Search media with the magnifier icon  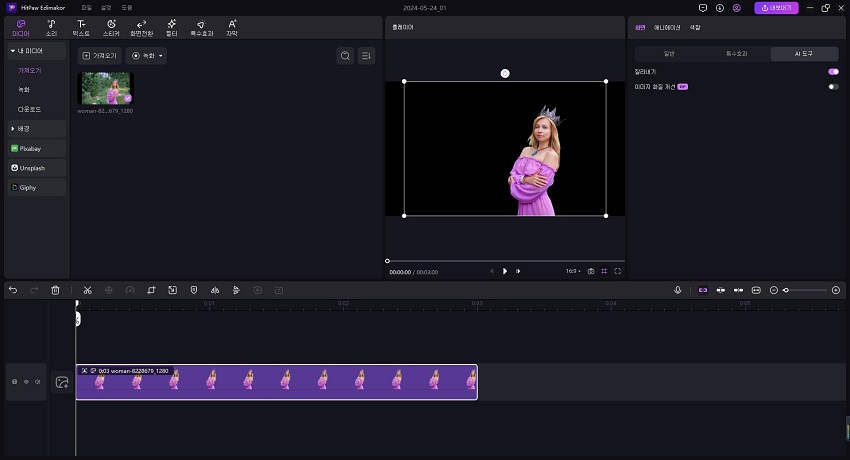345,56
